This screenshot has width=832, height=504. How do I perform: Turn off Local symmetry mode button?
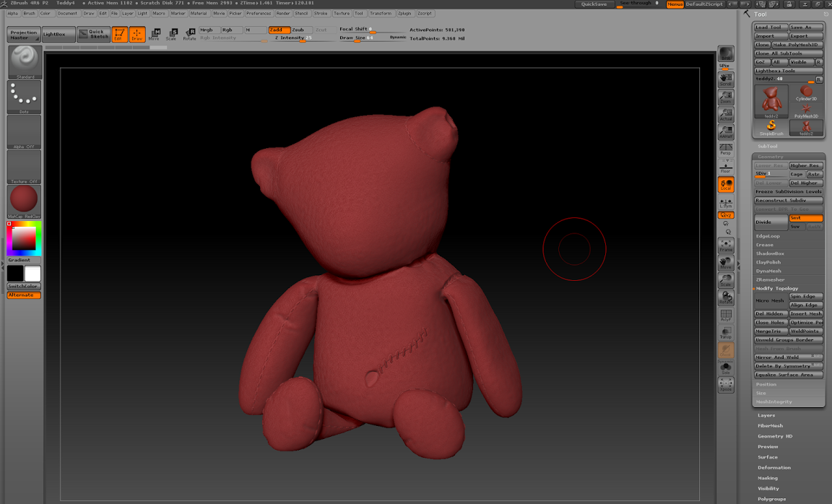click(726, 185)
